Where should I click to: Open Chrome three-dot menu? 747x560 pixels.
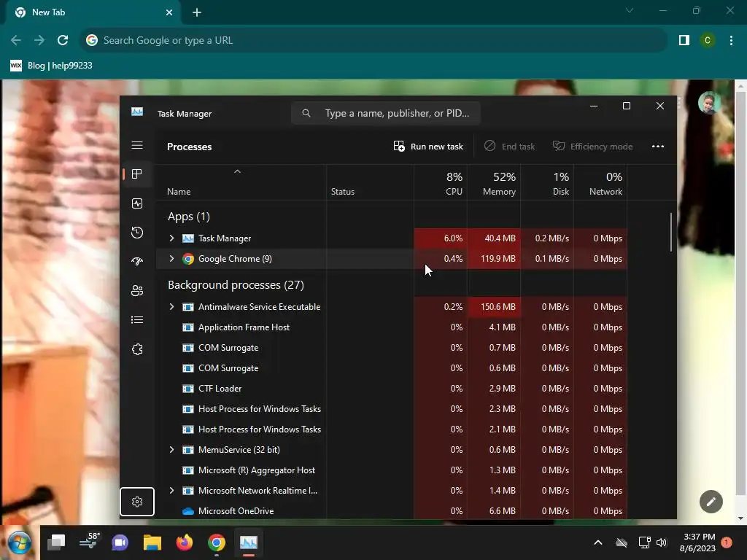click(731, 41)
